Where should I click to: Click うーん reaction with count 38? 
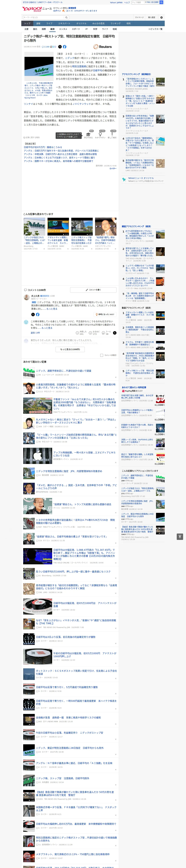(x=106, y=333)
